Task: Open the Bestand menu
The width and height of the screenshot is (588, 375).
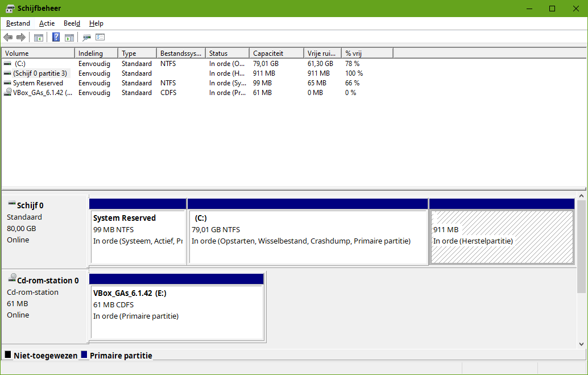Action: (18, 23)
